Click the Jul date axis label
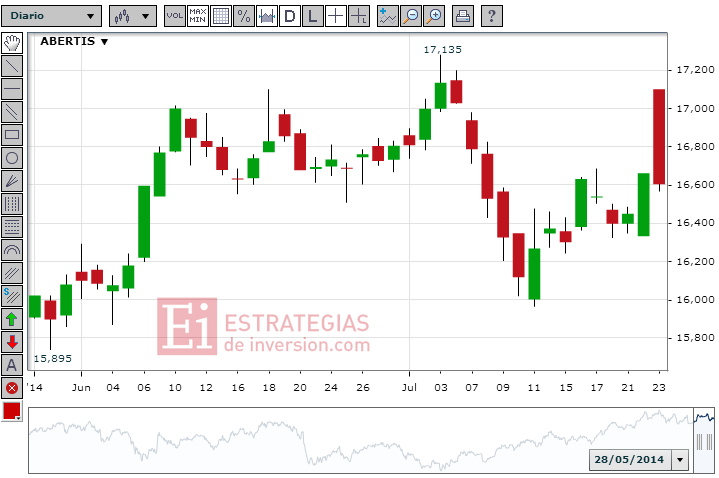The height and width of the screenshot is (478, 719). tap(409, 388)
